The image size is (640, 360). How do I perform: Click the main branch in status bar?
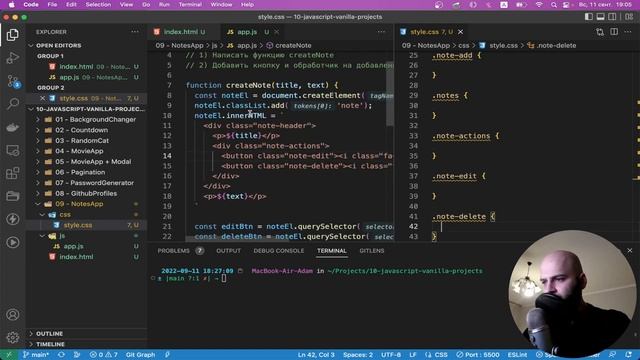(36, 355)
